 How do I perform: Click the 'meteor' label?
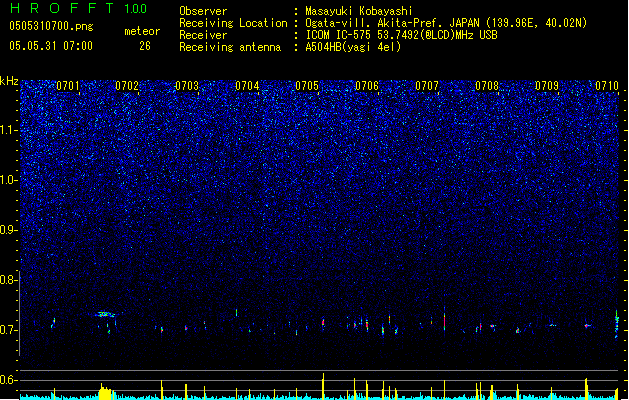(142, 31)
